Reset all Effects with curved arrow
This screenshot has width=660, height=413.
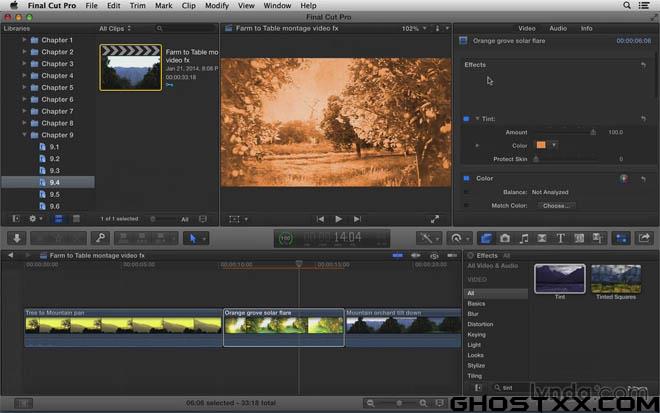[x=644, y=65]
